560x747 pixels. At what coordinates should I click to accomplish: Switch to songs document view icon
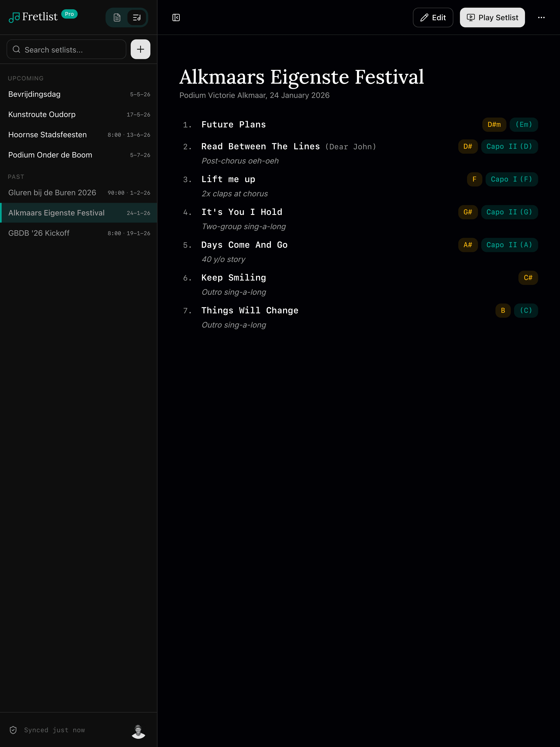click(117, 17)
